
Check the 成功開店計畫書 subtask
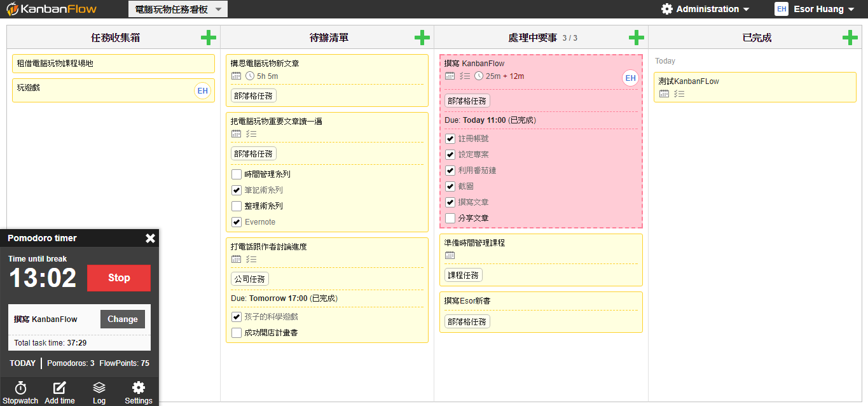[236, 332]
